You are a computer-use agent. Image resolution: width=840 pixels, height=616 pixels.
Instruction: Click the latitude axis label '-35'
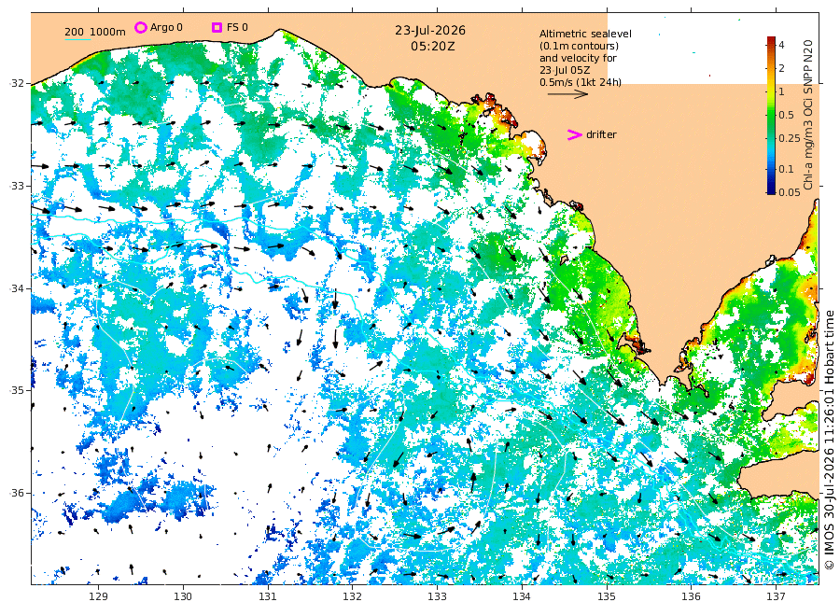[x=17, y=390]
